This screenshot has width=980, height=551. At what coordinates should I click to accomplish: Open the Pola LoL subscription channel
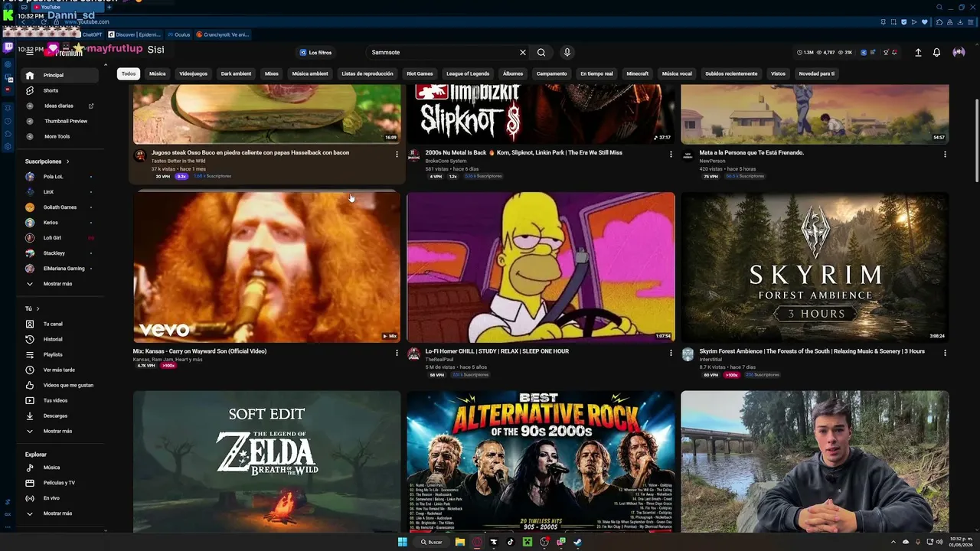click(60, 177)
